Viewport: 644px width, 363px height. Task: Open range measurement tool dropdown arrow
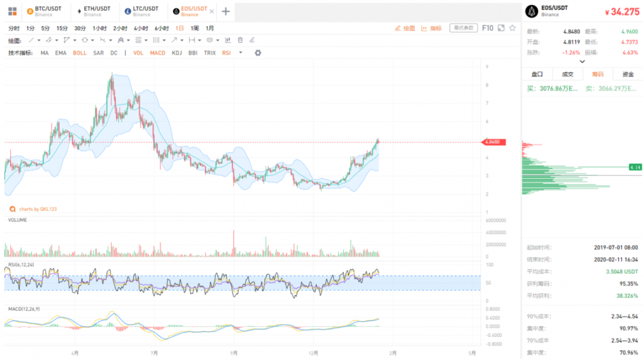[x=200, y=40]
